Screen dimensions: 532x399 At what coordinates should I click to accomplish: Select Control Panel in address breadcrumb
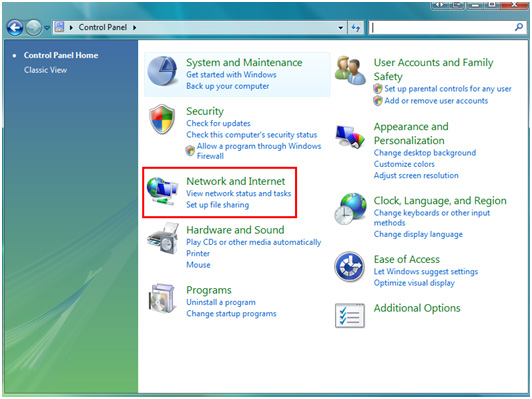103,27
